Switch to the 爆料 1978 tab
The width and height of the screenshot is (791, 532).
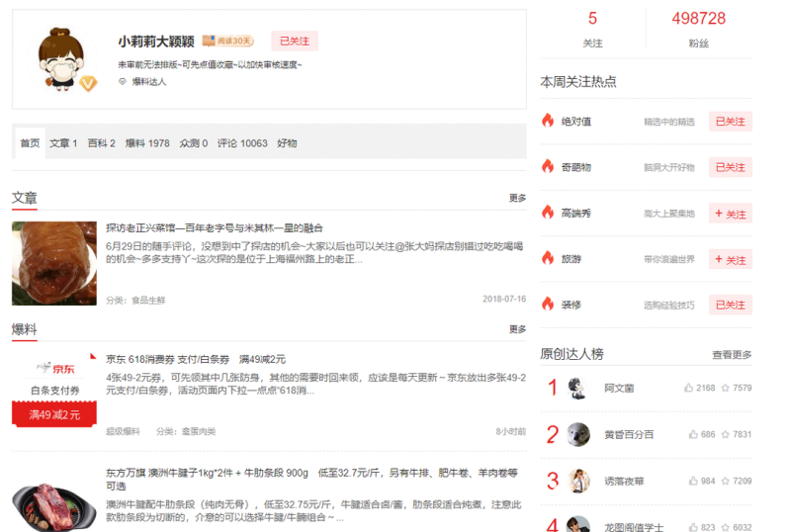pyautogui.click(x=147, y=143)
